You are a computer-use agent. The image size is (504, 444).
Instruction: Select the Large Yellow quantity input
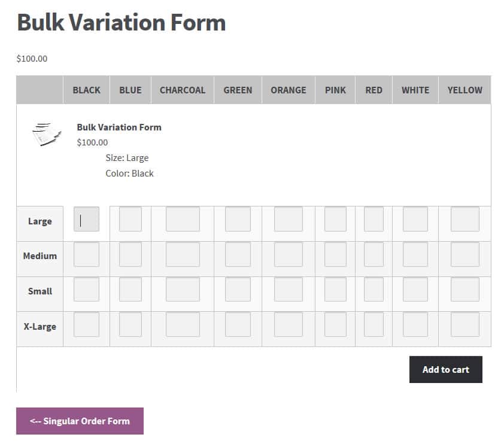point(464,220)
